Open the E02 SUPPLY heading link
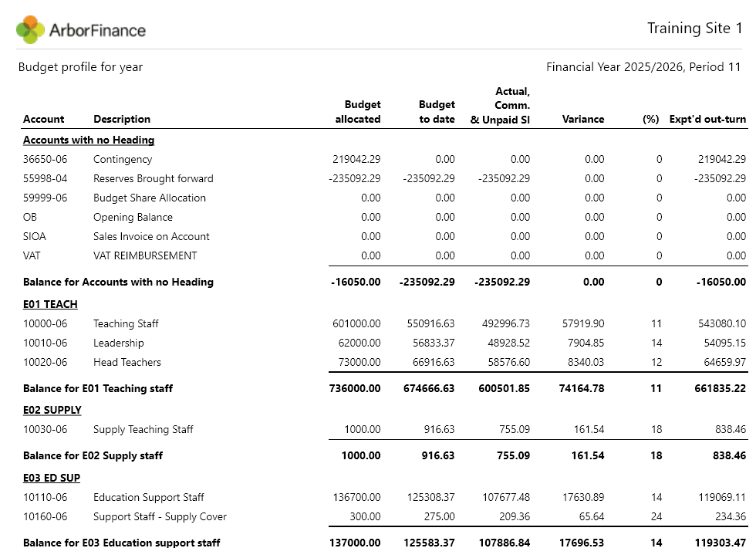This screenshot has width=756, height=548. pos(52,410)
